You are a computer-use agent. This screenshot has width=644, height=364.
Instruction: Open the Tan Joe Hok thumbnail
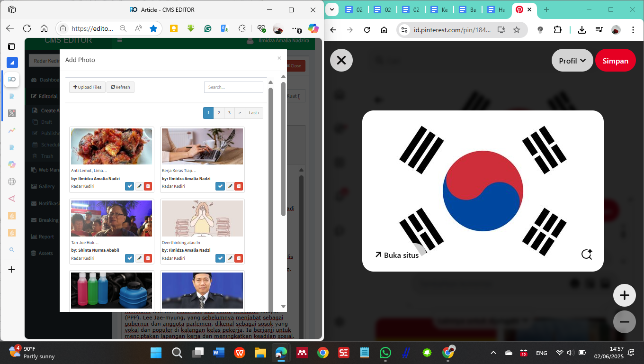pyautogui.click(x=112, y=218)
